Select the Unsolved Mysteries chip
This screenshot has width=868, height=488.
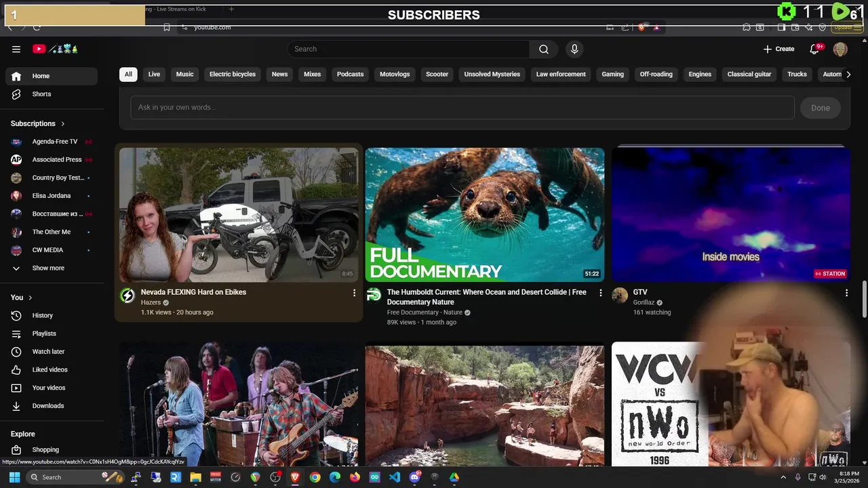pos(492,75)
